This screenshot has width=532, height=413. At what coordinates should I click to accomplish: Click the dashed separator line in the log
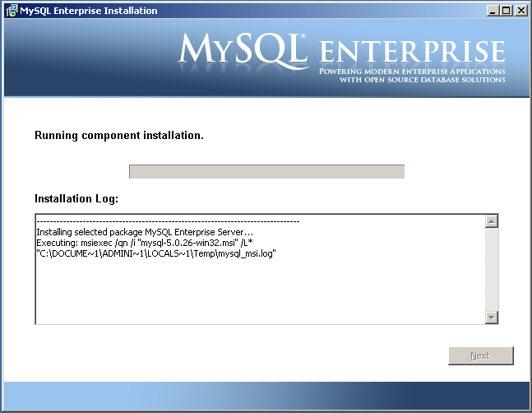168,222
